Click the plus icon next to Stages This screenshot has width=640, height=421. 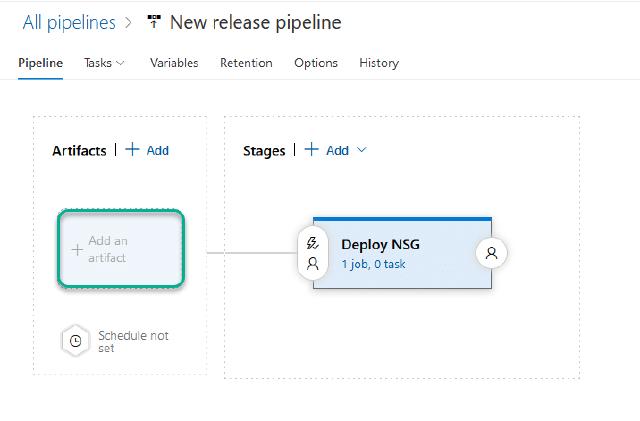tap(311, 150)
